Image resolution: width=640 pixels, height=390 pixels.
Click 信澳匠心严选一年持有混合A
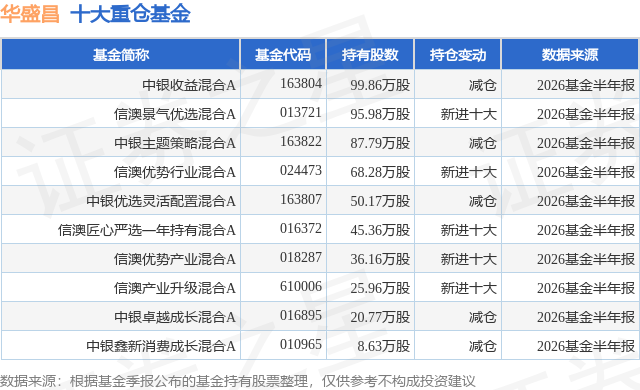point(147,230)
